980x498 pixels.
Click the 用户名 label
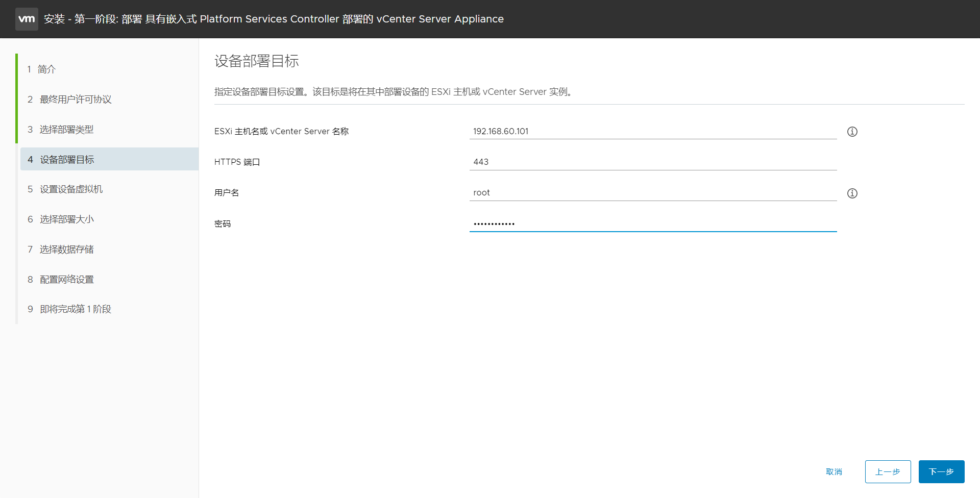227,192
